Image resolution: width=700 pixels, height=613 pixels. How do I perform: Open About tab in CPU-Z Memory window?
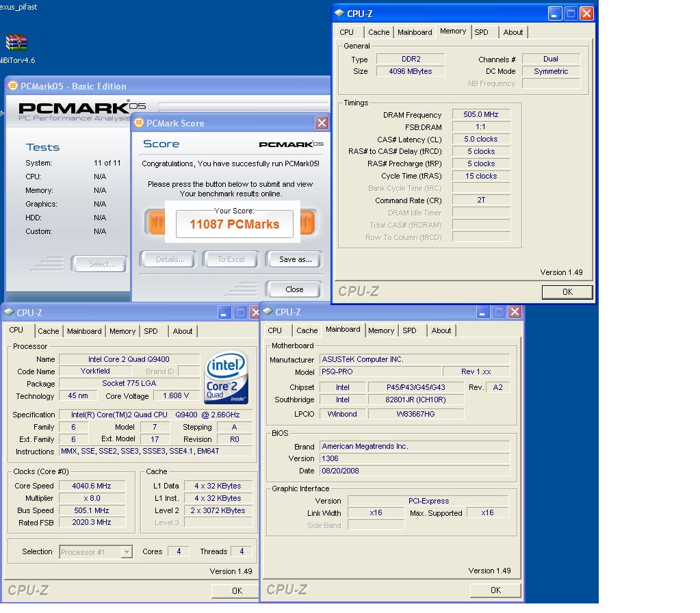pyautogui.click(x=513, y=32)
